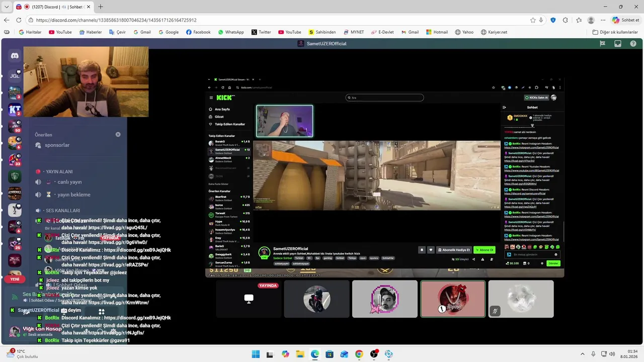Open the Haritalar bookmark
The height and width of the screenshot is (362, 644).
pyautogui.click(x=30, y=32)
